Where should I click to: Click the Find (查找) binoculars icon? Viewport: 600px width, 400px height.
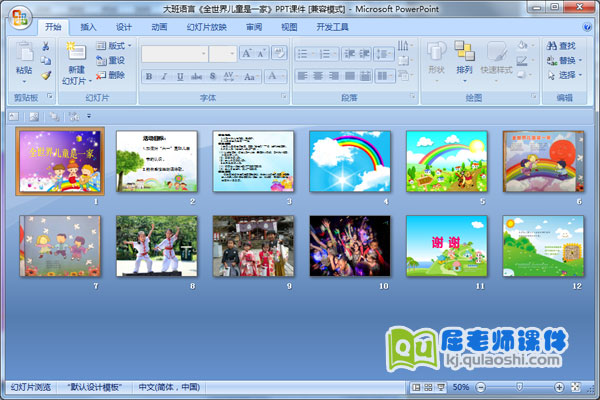[552, 45]
